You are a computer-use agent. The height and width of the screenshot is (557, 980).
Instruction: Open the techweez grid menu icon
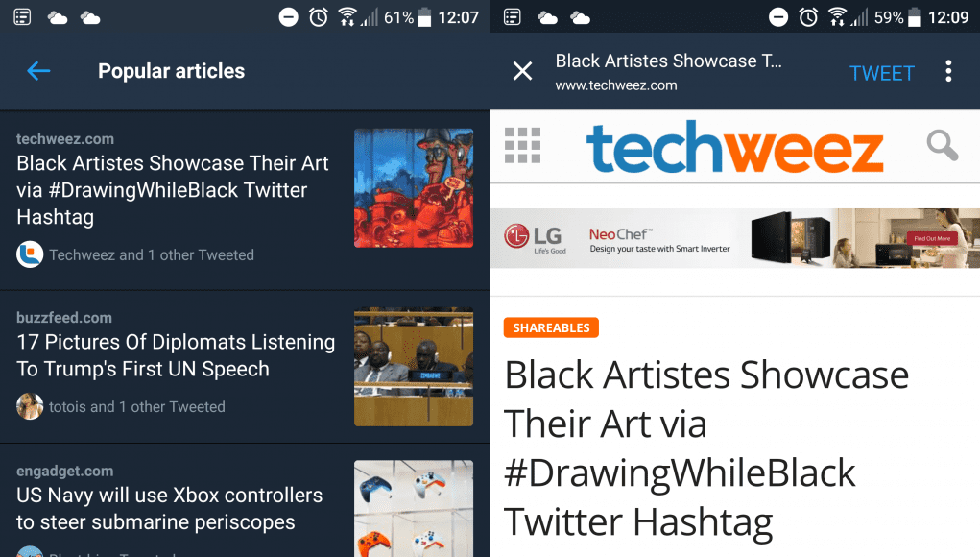click(x=522, y=146)
